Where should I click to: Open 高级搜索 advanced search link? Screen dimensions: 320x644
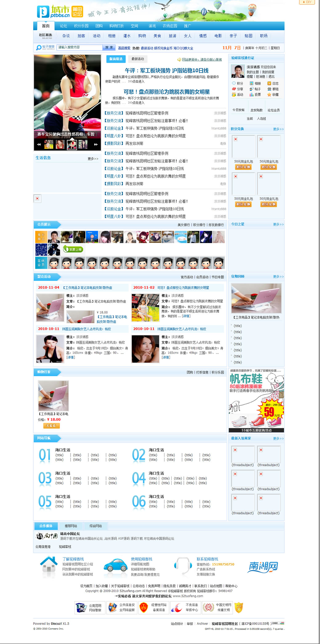[x=124, y=48]
